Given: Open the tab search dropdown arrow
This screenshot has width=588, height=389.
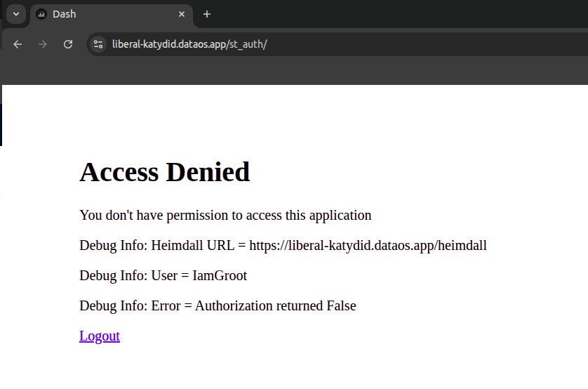Looking at the screenshot, I should (15, 14).
